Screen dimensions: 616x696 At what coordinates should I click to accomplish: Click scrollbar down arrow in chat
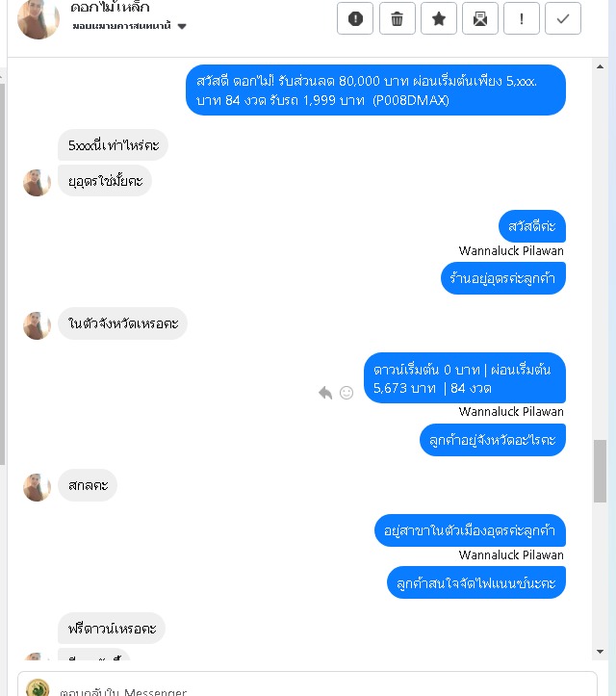pos(600,651)
